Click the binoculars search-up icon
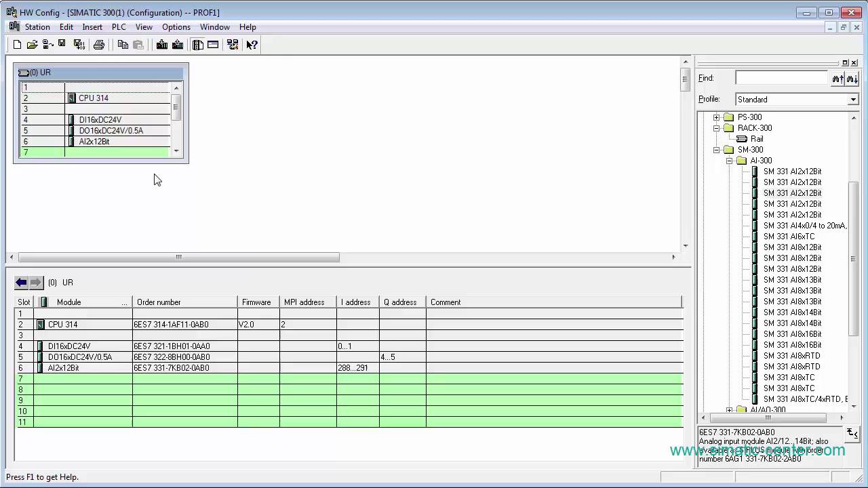This screenshot has height=488, width=868. pyautogui.click(x=837, y=79)
